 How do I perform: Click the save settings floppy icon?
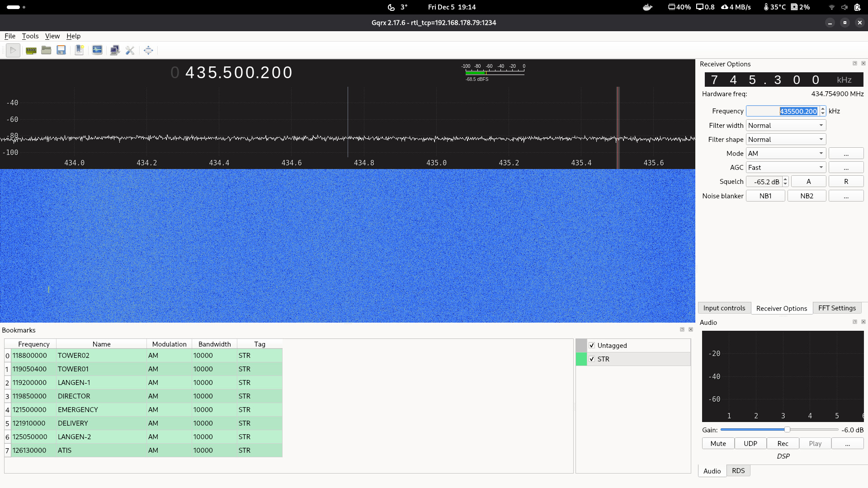pos(61,50)
